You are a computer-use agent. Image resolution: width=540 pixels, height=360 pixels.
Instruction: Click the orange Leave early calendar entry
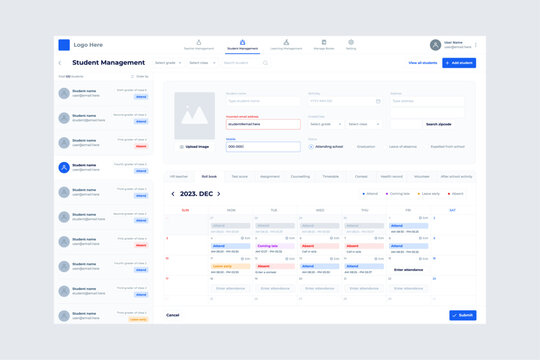(230, 266)
